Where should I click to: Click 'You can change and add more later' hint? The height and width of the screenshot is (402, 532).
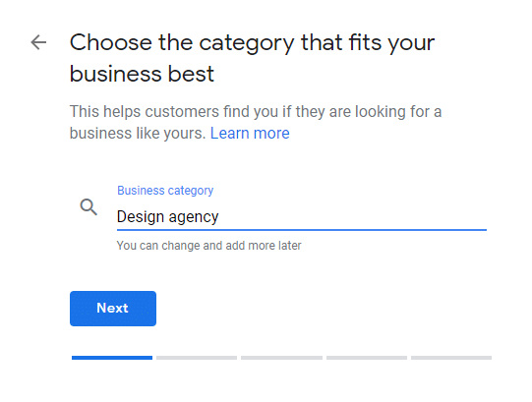click(x=209, y=246)
